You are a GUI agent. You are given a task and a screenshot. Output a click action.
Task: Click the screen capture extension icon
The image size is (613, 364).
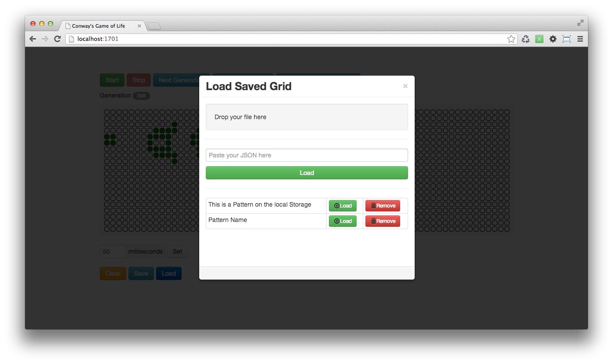tap(566, 39)
